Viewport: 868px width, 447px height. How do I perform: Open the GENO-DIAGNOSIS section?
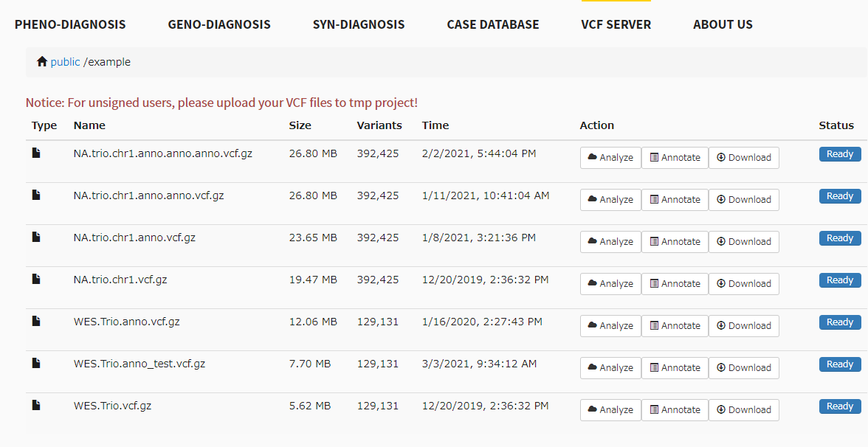point(218,24)
